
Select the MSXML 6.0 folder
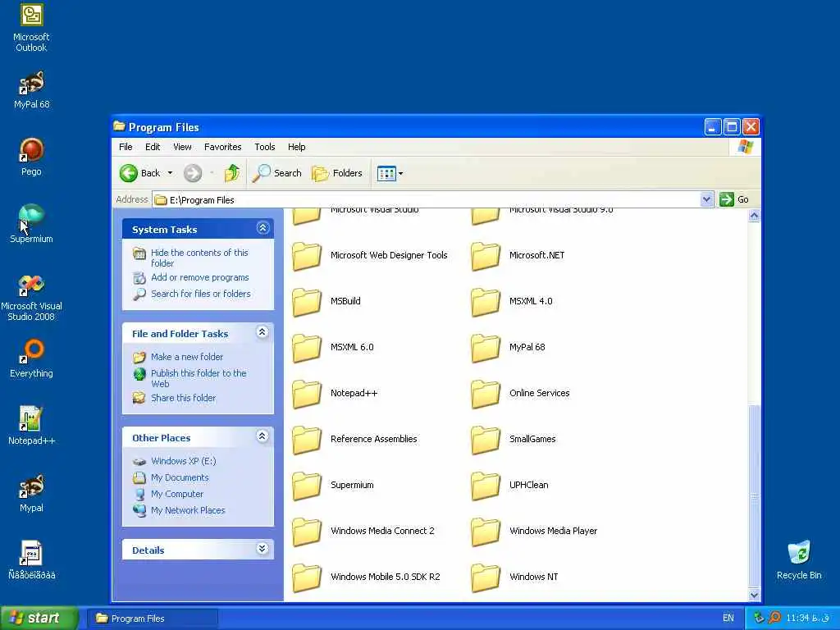tap(333, 348)
